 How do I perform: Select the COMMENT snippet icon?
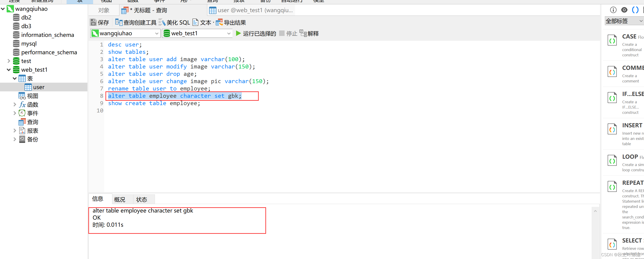coord(612,72)
